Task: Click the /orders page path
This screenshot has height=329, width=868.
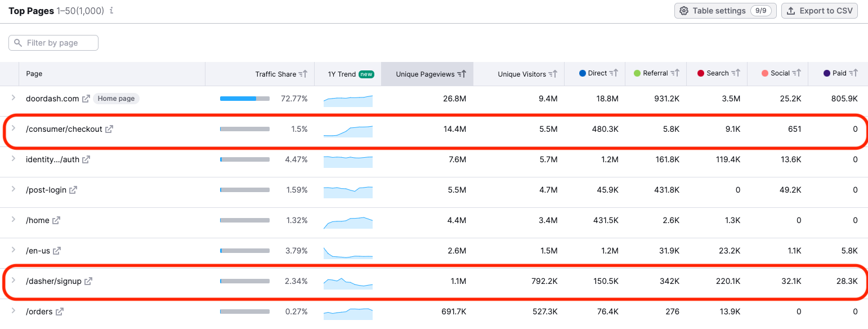Action: 39,312
